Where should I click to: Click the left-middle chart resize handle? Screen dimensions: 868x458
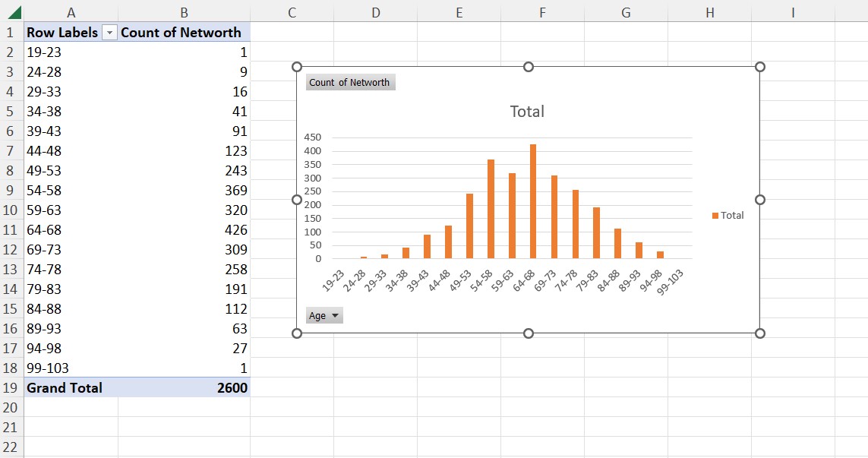[x=297, y=200]
